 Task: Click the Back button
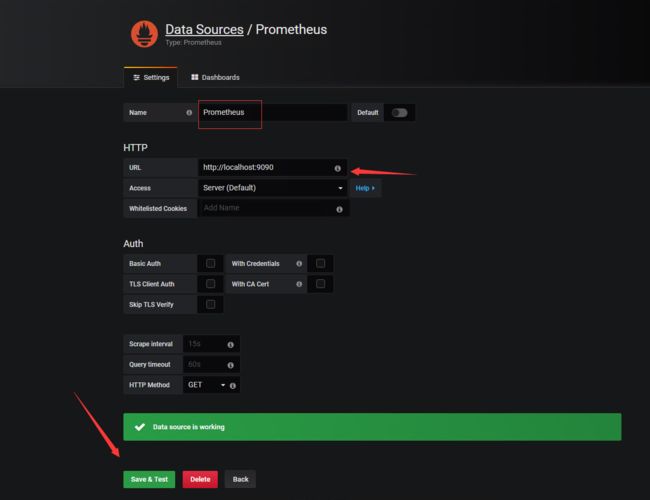click(x=240, y=479)
